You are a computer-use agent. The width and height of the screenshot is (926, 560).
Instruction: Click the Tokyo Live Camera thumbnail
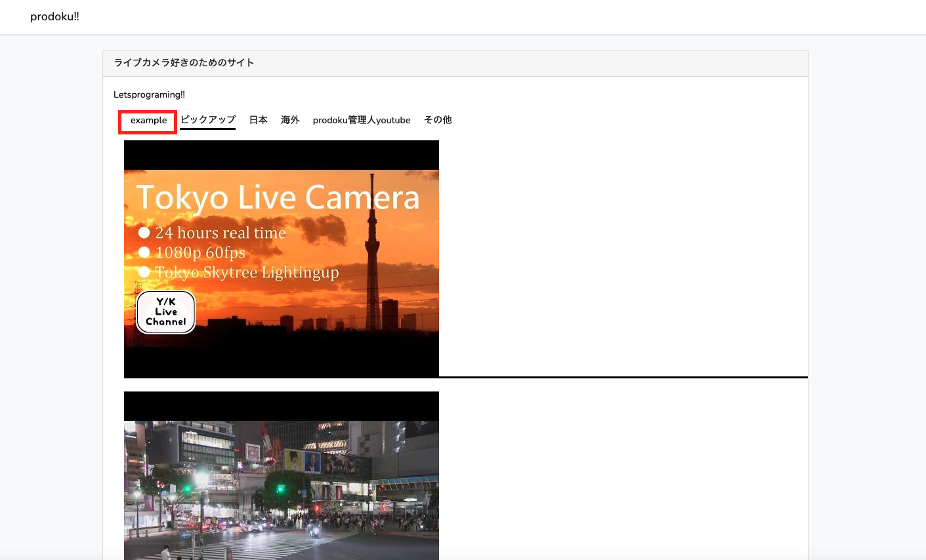282,260
